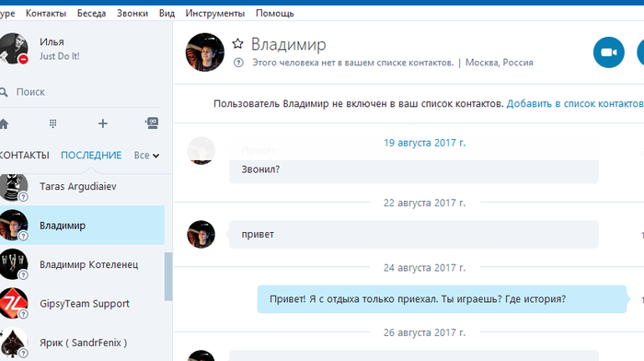This screenshot has width=644, height=361.
Task: Open the Ярик ( SandrFenix ) conversation
Action: 82,343
